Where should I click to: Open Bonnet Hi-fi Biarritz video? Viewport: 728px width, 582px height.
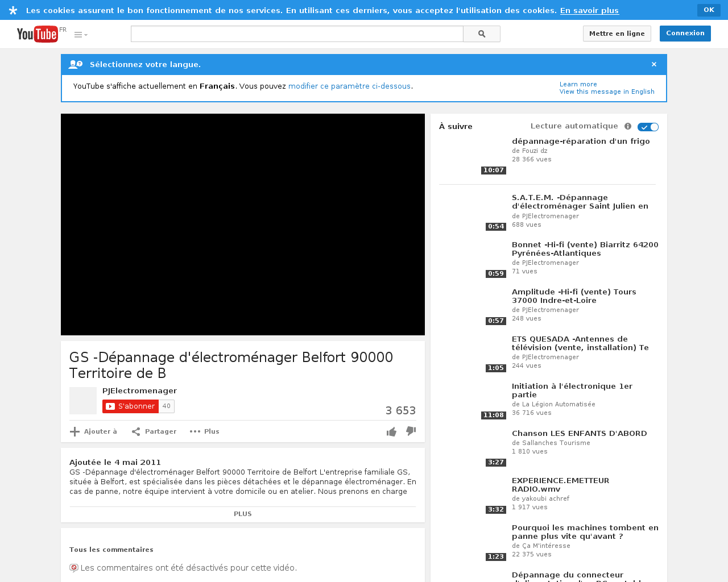pyautogui.click(x=585, y=249)
